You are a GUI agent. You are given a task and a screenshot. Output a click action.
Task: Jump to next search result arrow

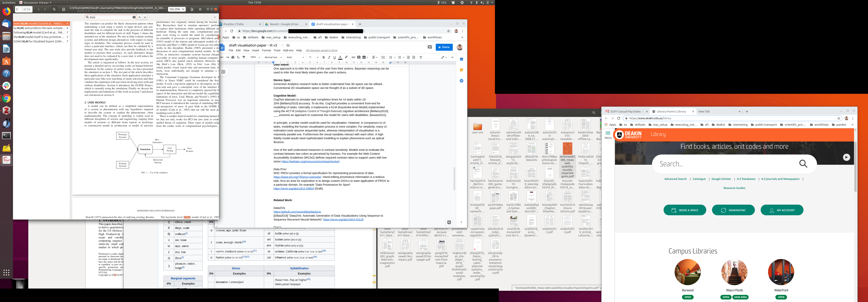point(145,17)
